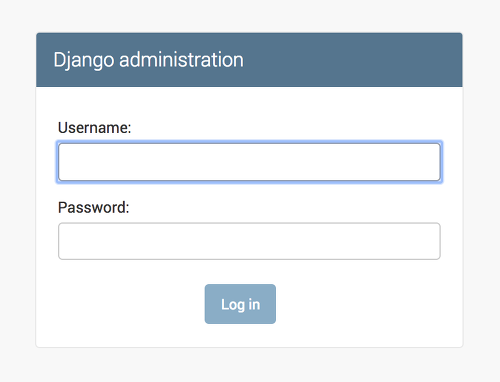Click gray page background outside login panel
This screenshot has height=382, width=500.
click(x=250, y=365)
